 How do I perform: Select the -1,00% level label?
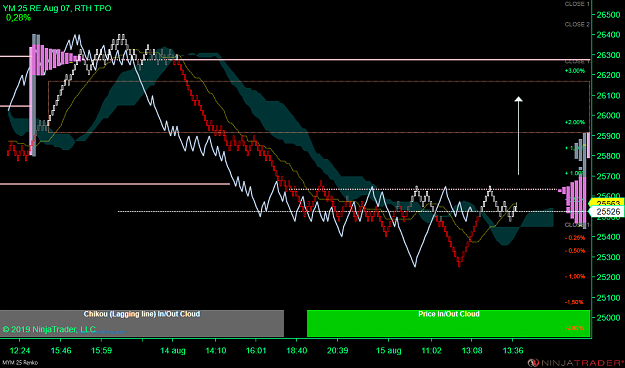pos(574,276)
